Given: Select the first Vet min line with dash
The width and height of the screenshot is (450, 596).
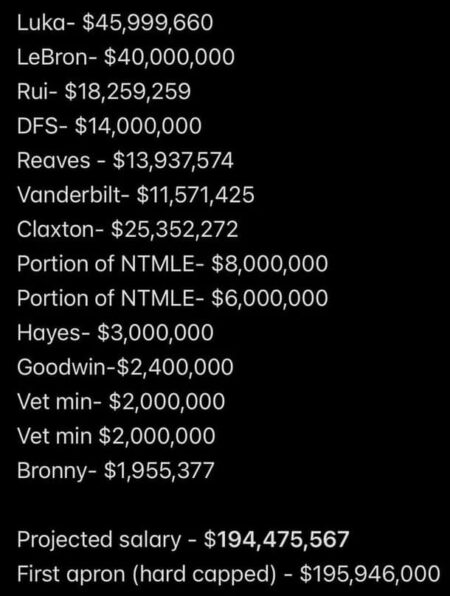Looking at the screenshot, I should coord(121,402).
